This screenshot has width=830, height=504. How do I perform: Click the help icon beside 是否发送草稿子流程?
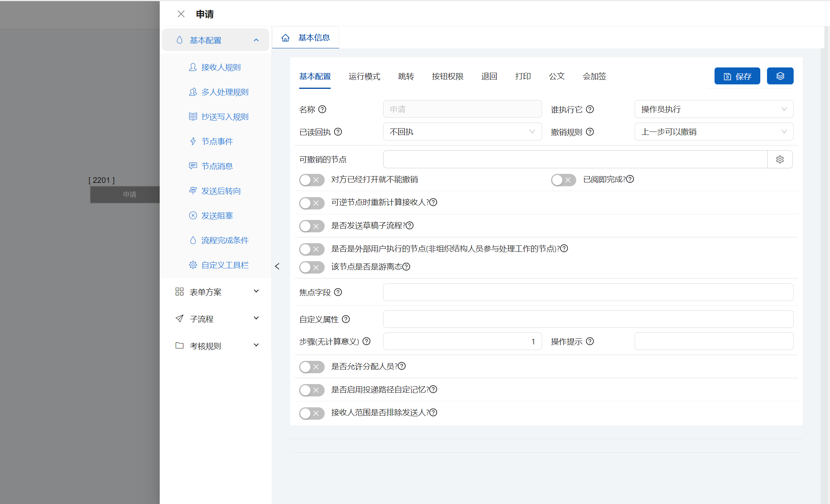tap(410, 225)
